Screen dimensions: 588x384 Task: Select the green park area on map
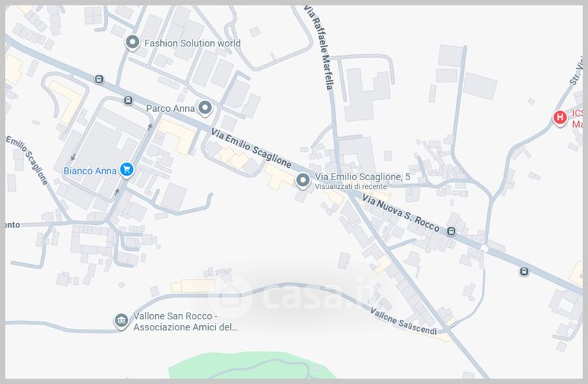pos(252,365)
